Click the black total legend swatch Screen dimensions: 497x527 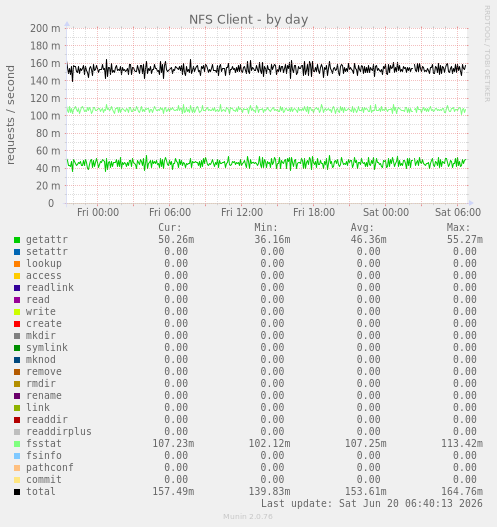click(17, 492)
